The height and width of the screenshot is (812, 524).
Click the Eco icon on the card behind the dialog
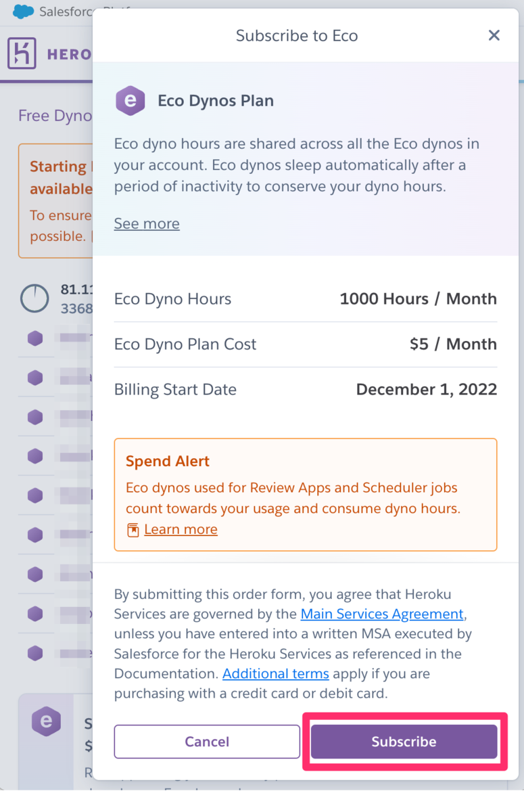pos(46,721)
